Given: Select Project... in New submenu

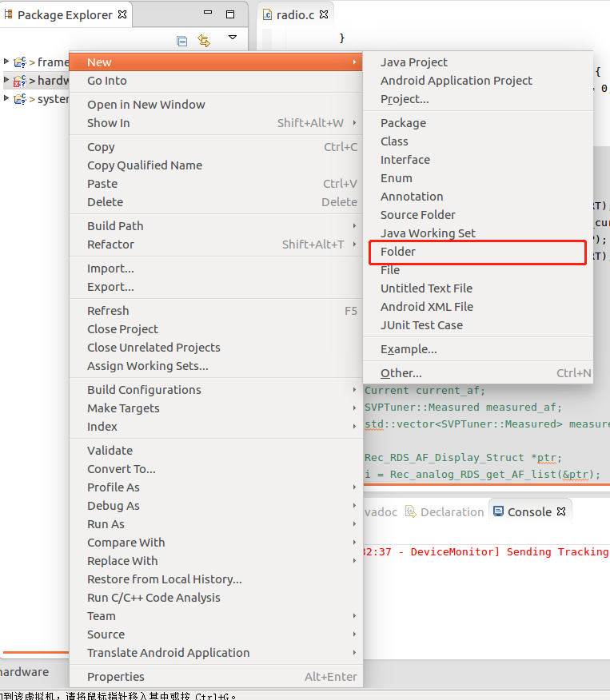Looking at the screenshot, I should tap(478, 99).
